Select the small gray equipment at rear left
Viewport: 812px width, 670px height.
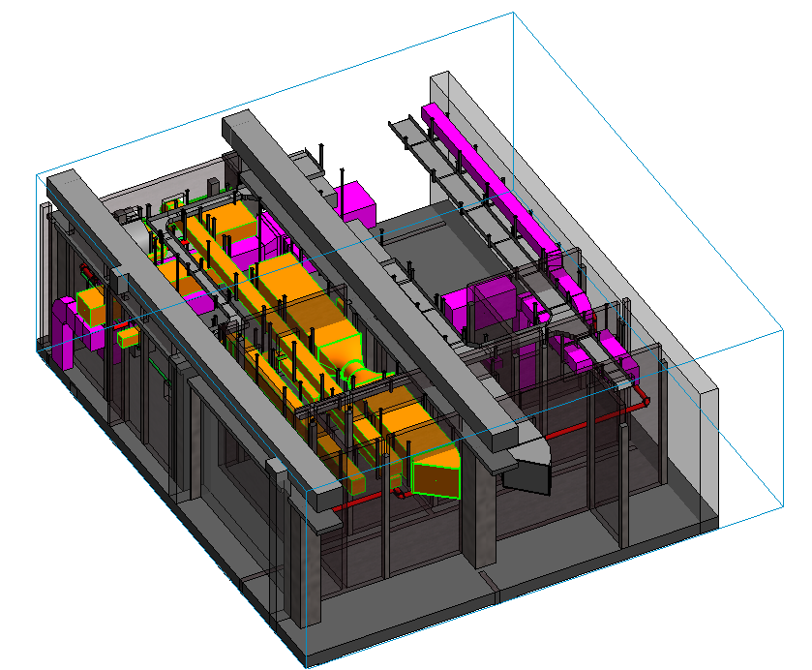(127, 214)
